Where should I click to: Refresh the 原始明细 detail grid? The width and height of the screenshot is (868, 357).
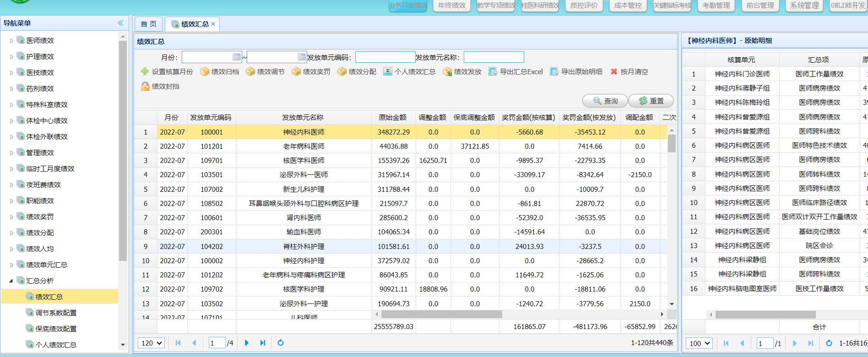tap(829, 343)
